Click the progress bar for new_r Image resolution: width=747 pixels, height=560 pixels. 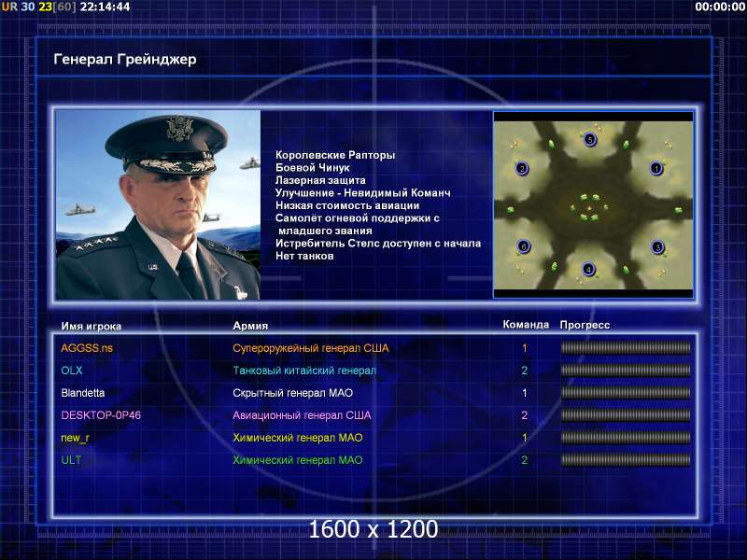click(626, 438)
